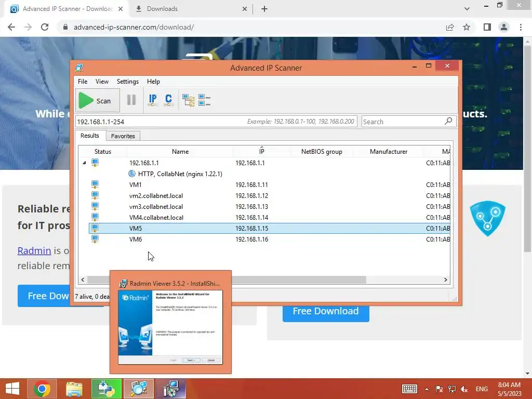
Task: Sort by the Manufacturer column header
Action: click(389, 151)
